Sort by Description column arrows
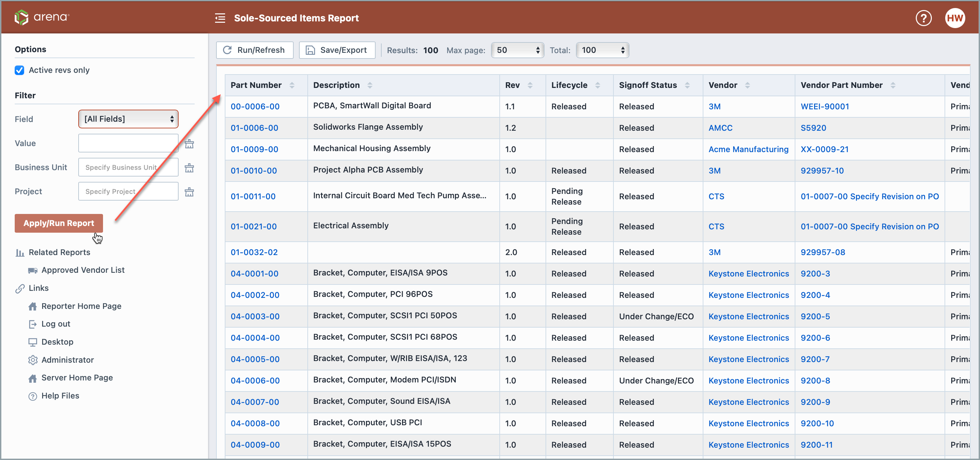The image size is (980, 460). coord(370,85)
